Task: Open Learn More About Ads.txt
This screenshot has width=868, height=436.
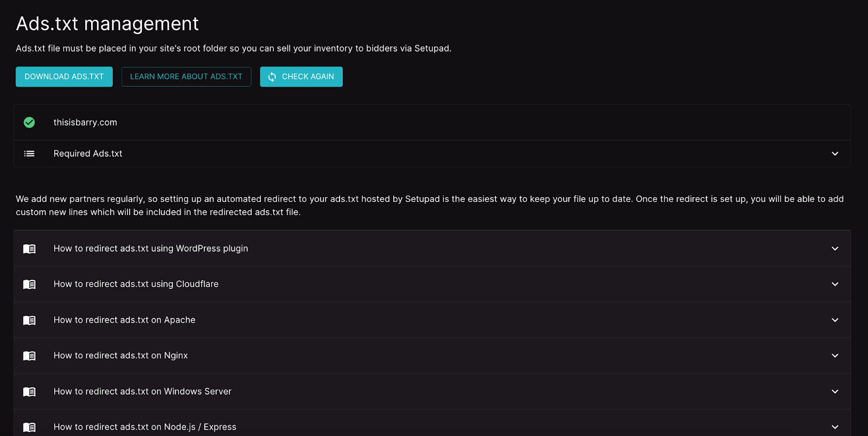Action: click(186, 77)
